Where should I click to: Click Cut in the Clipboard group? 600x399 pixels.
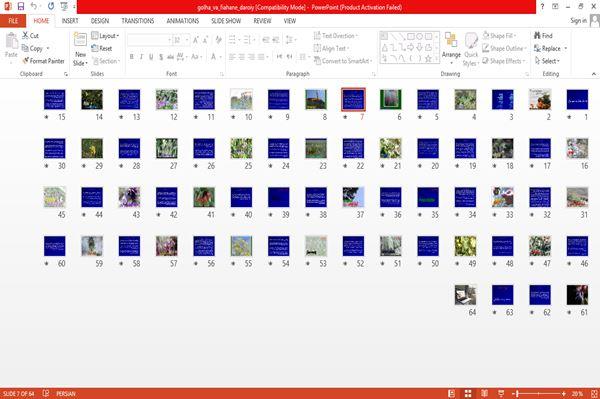[x=31, y=36]
